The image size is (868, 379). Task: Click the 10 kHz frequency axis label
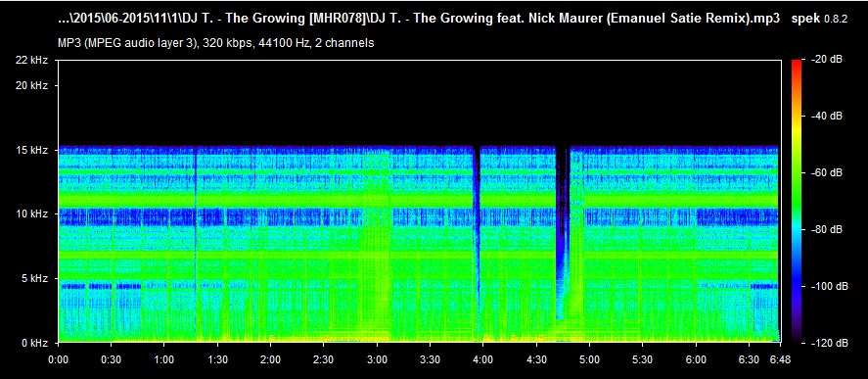point(36,213)
